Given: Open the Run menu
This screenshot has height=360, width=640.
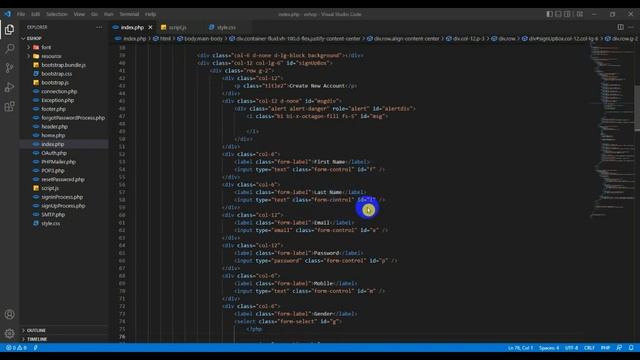Looking at the screenshot, I should (x=109, y=14).
